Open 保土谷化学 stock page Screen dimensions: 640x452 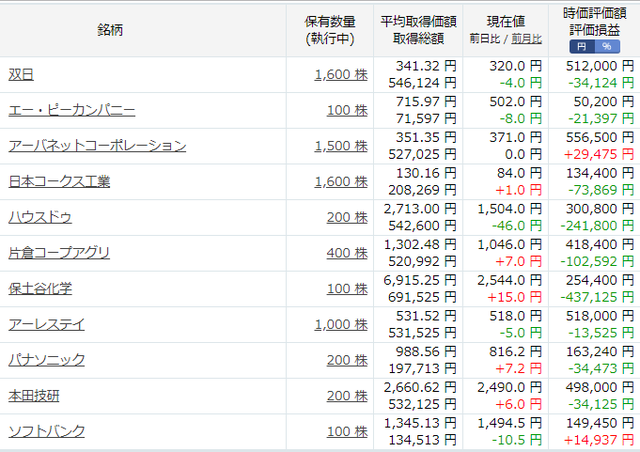[40, 289]
